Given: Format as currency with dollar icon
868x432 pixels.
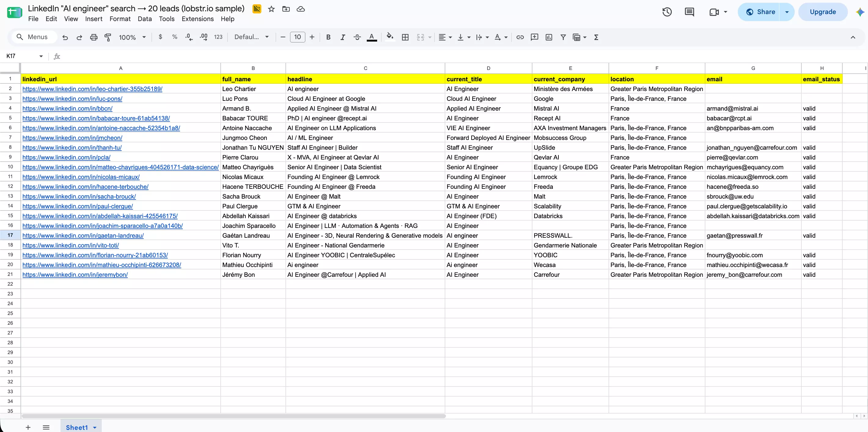Looking at the screenshot, I should (x=160, y=37).
